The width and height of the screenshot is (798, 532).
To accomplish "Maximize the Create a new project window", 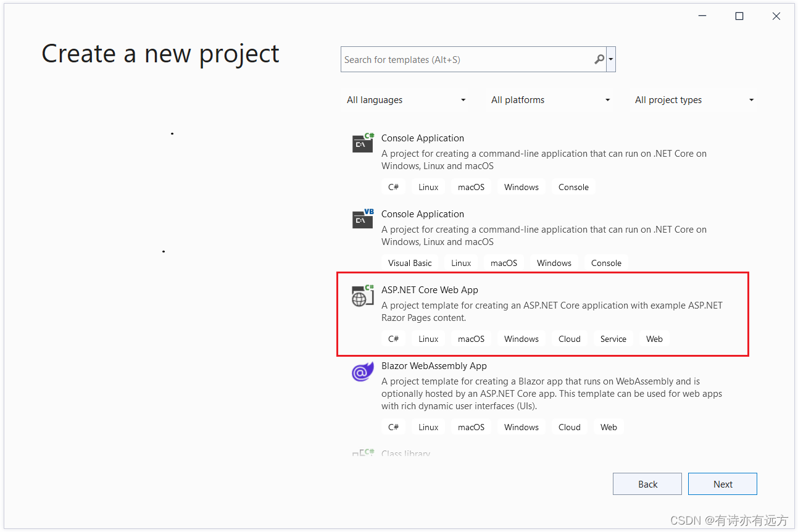I will coord(739,17).
